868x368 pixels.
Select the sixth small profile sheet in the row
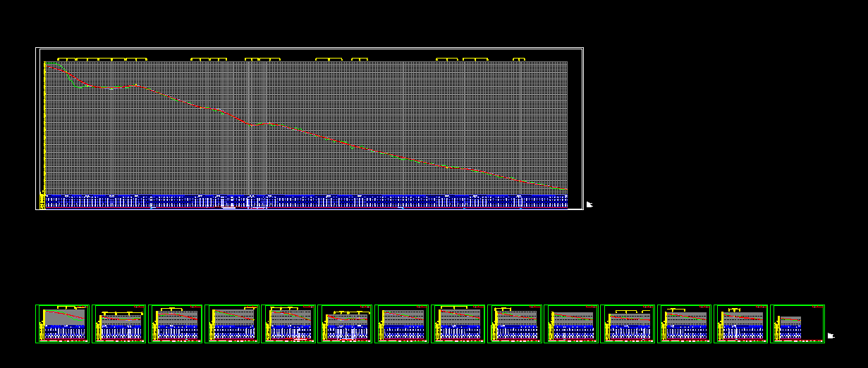(x=345, y=324)
